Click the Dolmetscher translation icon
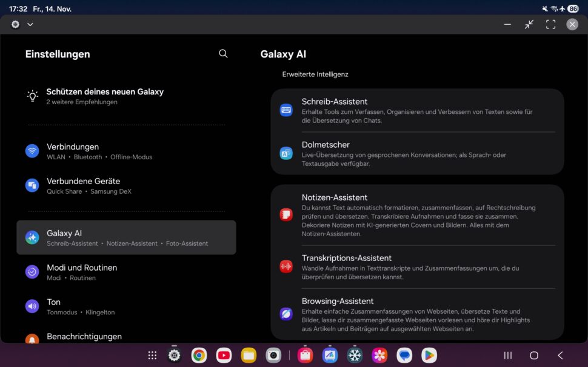The width and height of the screenshot is (588, 367). coord(286,153)
